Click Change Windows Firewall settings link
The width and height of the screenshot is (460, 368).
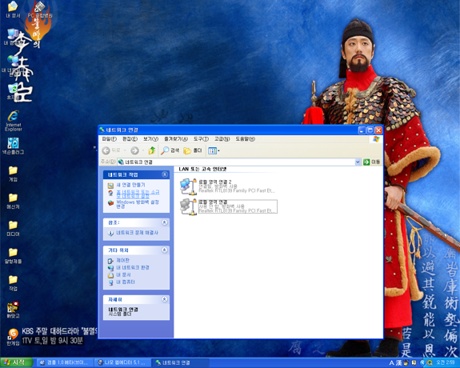point(137,204)
